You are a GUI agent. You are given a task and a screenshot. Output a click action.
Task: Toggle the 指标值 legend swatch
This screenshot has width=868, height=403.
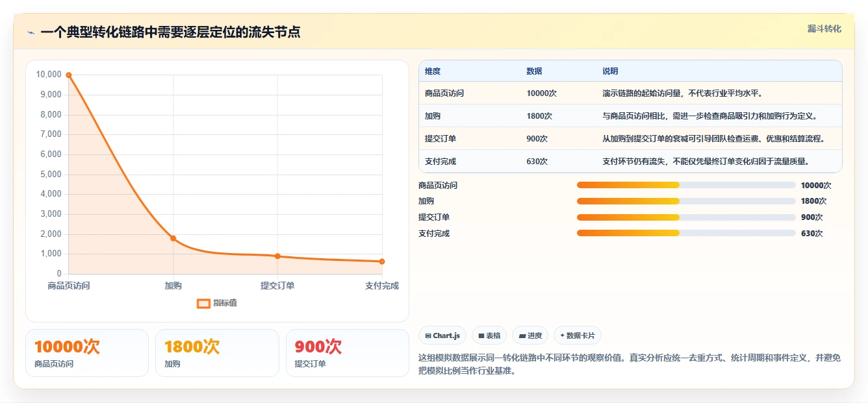click(x=203, y=303)
